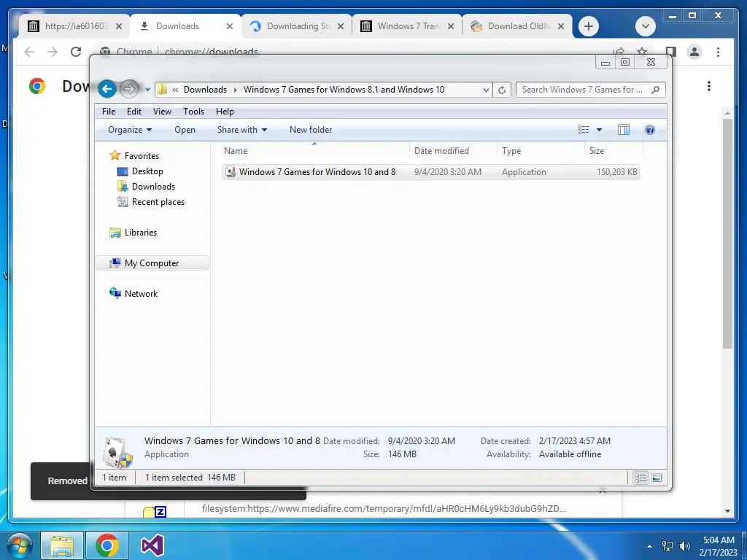747x560 pixels.
Task: Open the File menu
Action: tap(109, 112)
